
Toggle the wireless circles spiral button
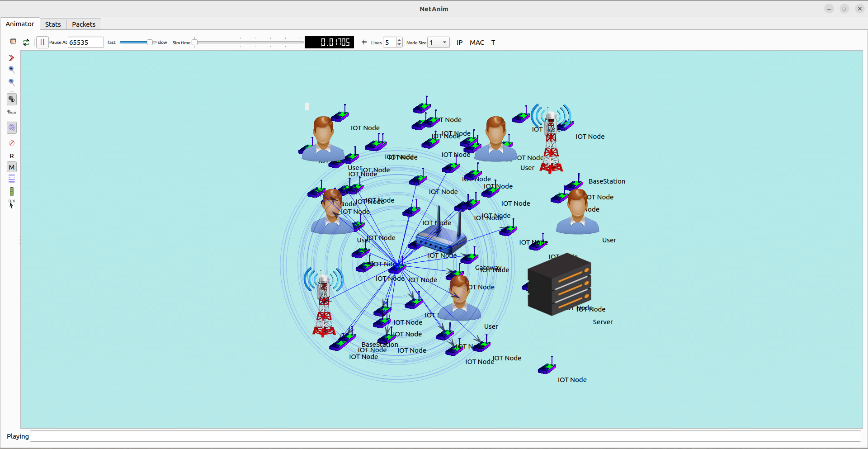[x=12, y=128]
